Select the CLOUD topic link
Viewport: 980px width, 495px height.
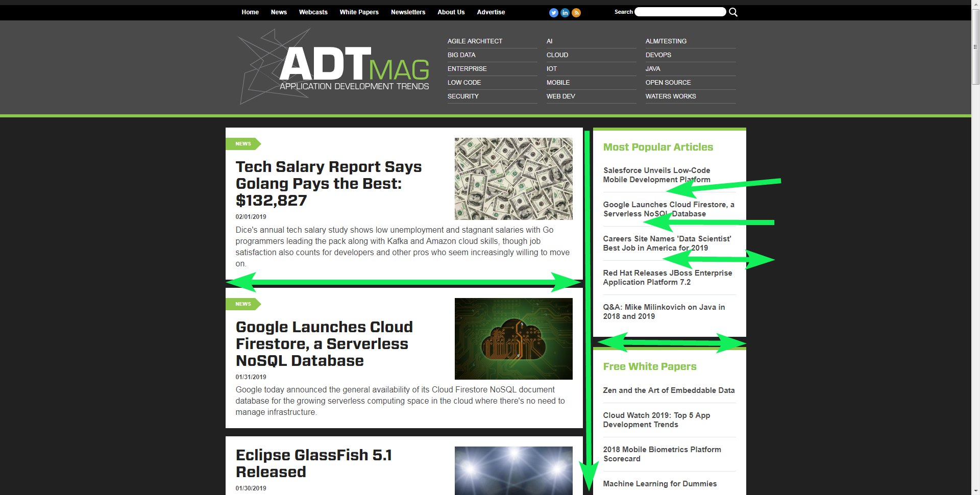[557, 55]
